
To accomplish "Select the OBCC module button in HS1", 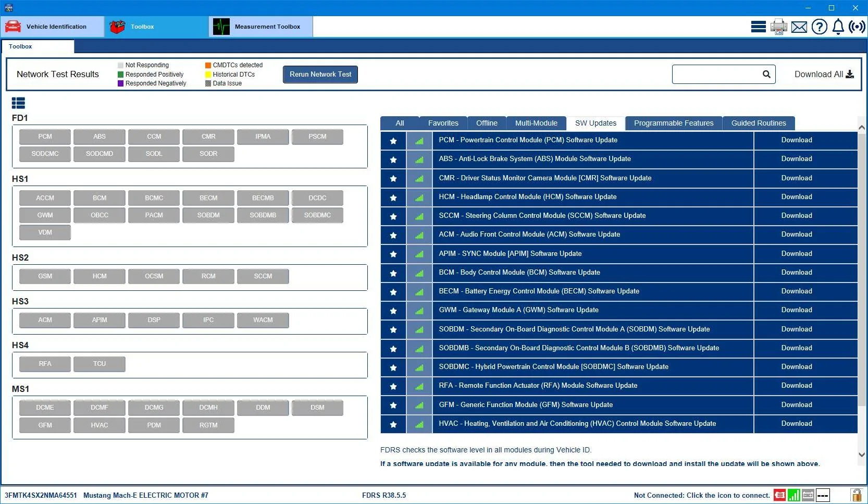I will 100,215.
